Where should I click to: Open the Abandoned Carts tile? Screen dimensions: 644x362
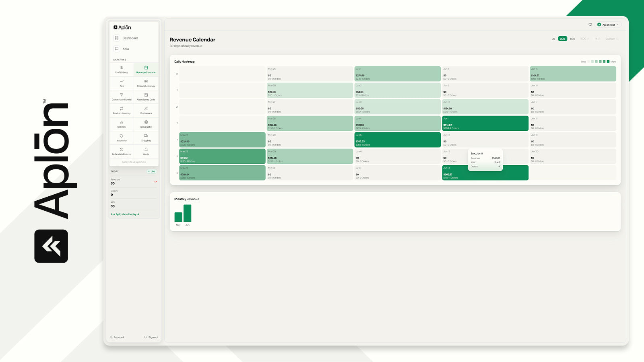click(x=146, y=97)
